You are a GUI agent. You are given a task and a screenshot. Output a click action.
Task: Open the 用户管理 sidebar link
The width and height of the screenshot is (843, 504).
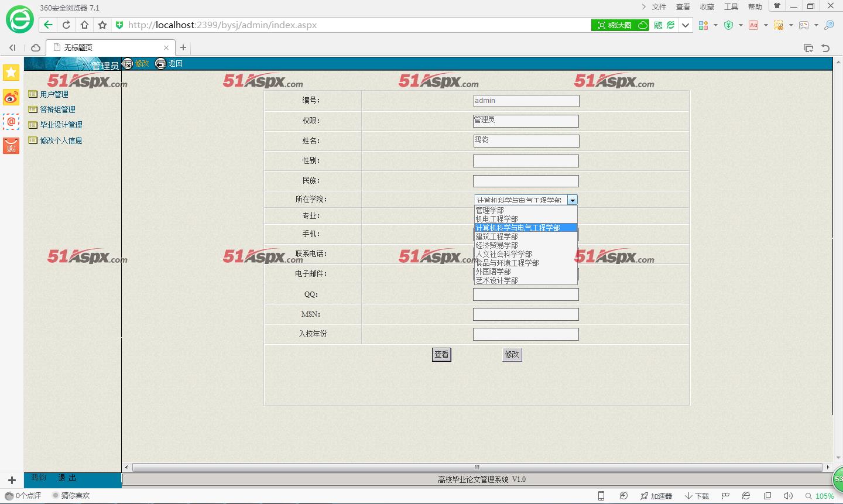click(54, 94)
